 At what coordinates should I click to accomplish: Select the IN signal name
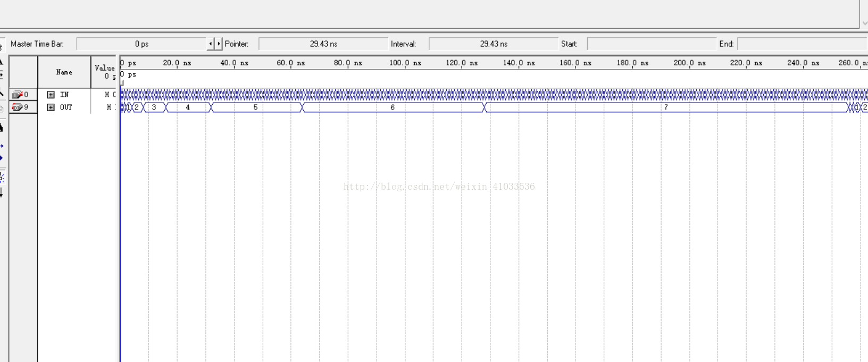[x=64, y=95]
